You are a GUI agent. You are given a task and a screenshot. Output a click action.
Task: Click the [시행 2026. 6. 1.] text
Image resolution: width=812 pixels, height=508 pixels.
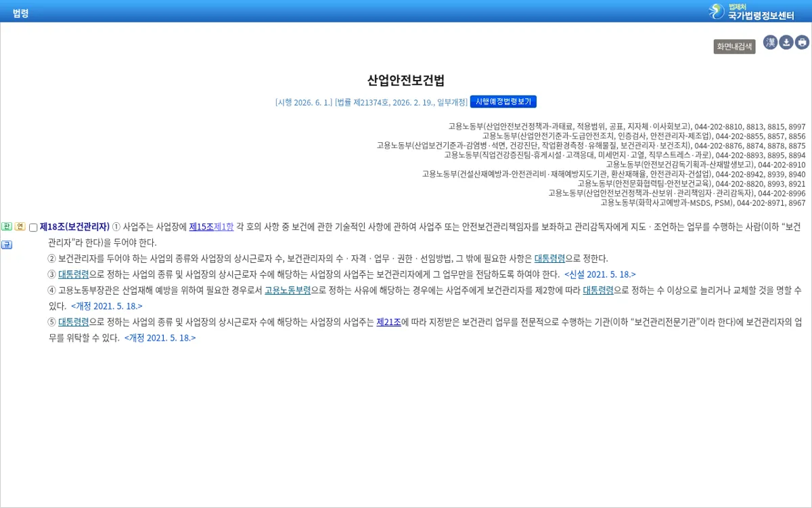(x=304, y=102)
